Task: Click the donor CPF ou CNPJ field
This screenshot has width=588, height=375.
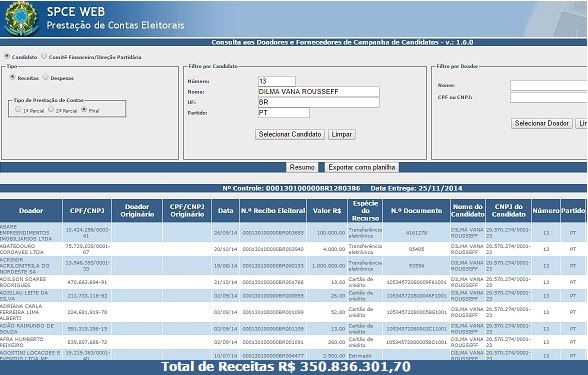Action: point(549,98)
